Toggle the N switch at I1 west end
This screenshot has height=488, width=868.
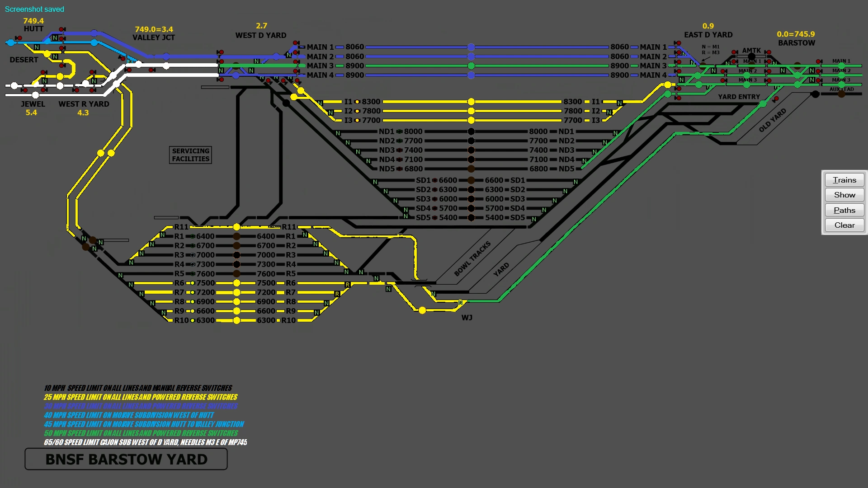(x=320, y=103)
